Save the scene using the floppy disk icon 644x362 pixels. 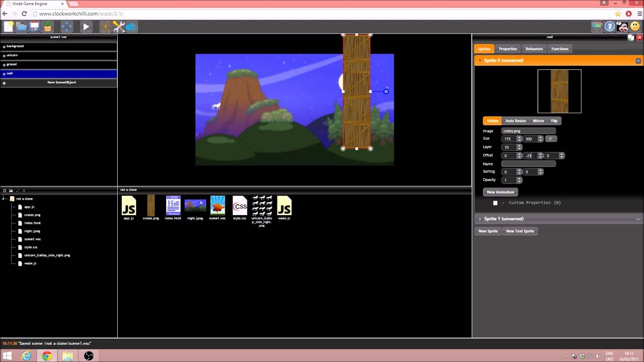coord(35,27)
